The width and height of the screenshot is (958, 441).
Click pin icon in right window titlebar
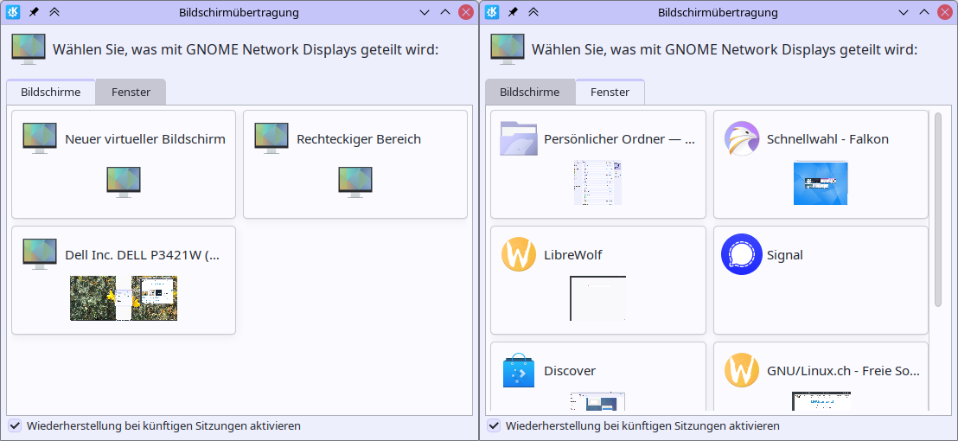click(513, 12)
